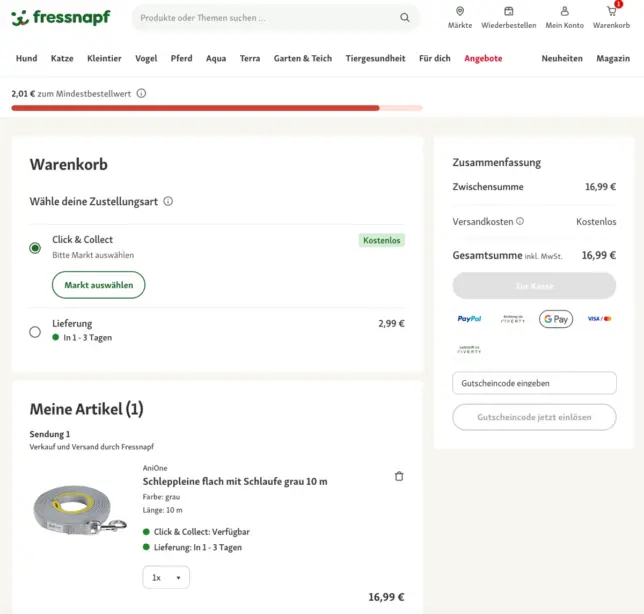Viewport: 644px width, 614px height.
Task: Open the Pferd category menu
Action: (x=182, y=58)
